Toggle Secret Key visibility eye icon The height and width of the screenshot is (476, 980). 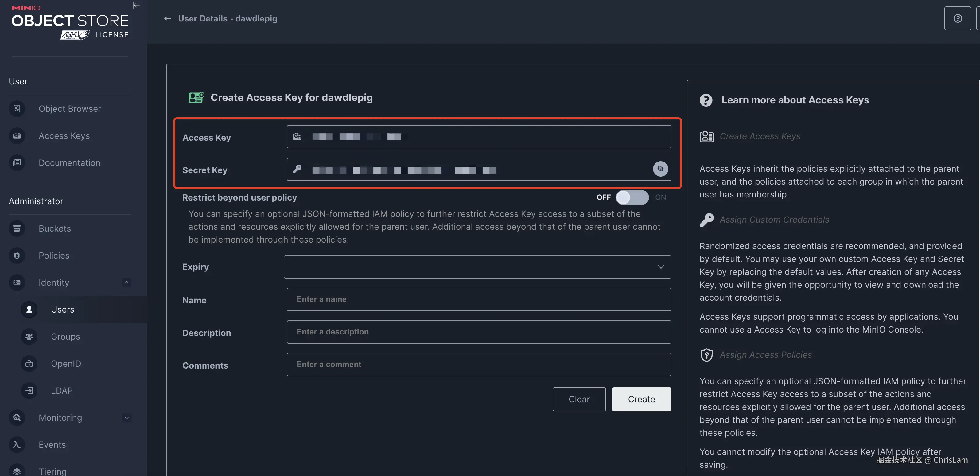(660, 169)
